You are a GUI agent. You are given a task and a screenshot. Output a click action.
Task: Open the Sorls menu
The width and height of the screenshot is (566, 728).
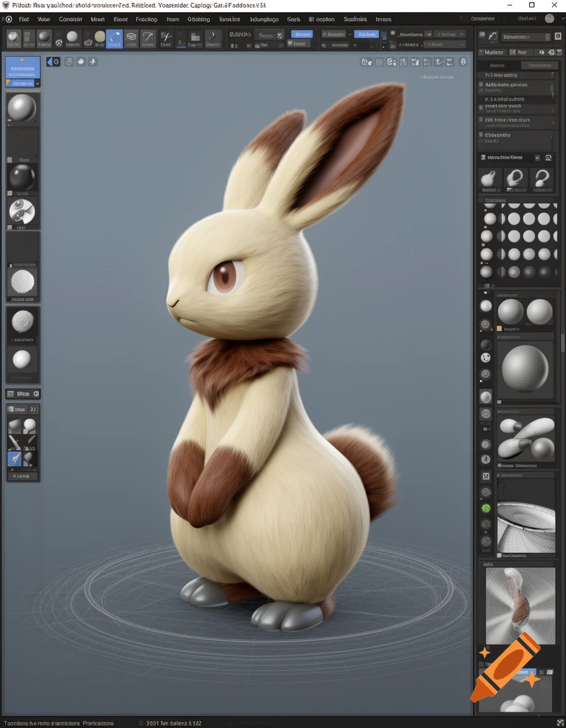coord(294,19)
